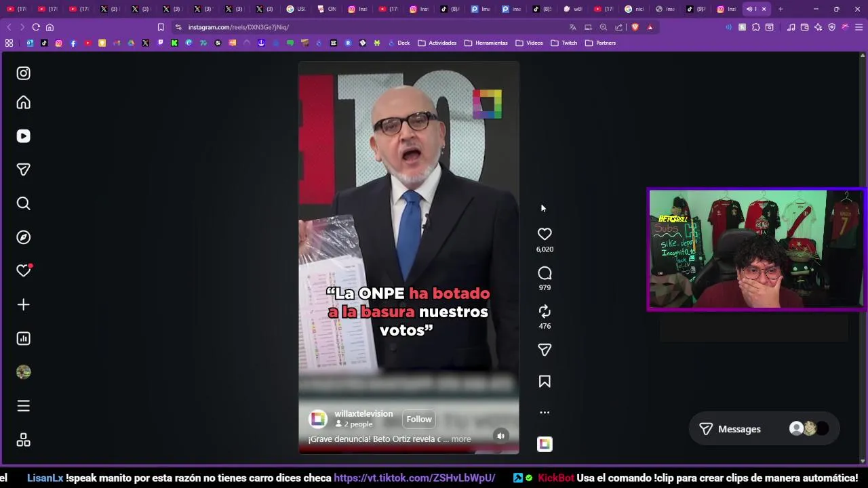868x488 pixels.
Task: Open a new browser tab
Action: [x=781, y=9]
